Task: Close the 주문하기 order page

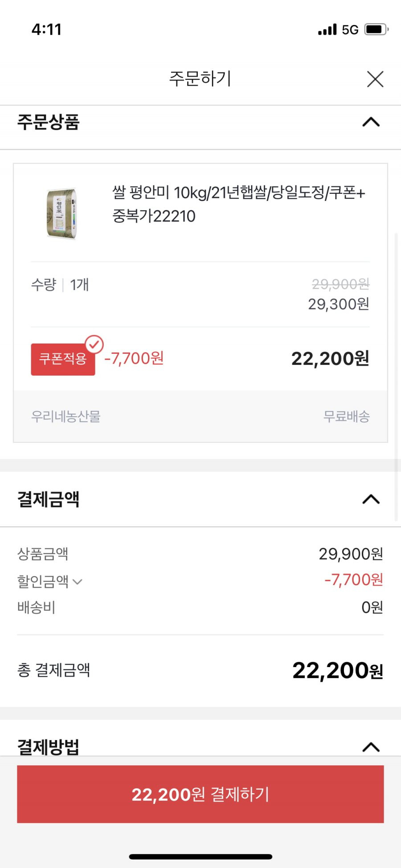Action: coord(375,79)
